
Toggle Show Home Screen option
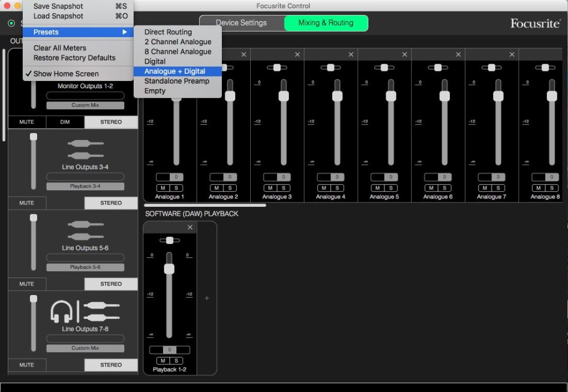pyautogui.click(x=65, y=74)
